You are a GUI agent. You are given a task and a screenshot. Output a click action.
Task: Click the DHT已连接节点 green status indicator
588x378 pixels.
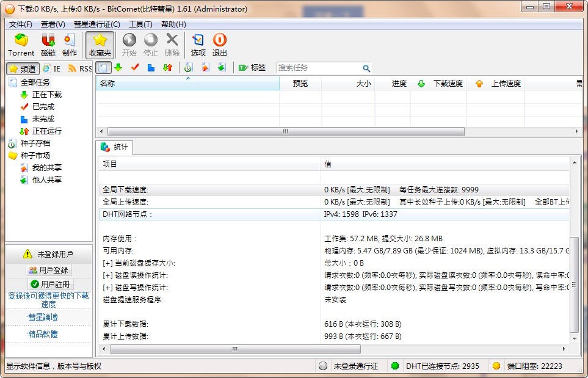[394, 366]
